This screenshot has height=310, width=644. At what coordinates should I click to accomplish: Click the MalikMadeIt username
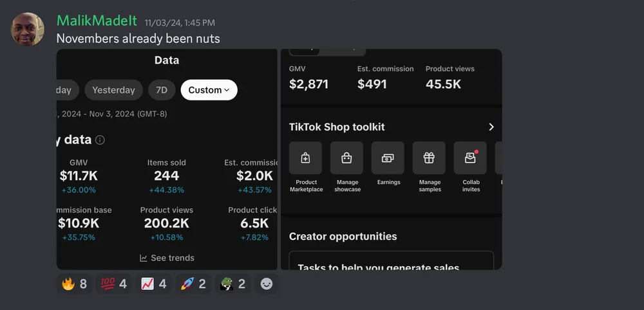click(97, 21)
